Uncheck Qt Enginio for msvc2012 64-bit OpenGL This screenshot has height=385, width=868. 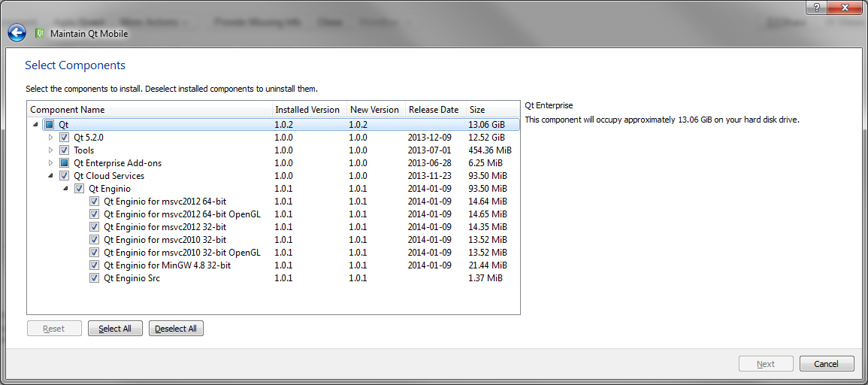click(x=94, y=214)
